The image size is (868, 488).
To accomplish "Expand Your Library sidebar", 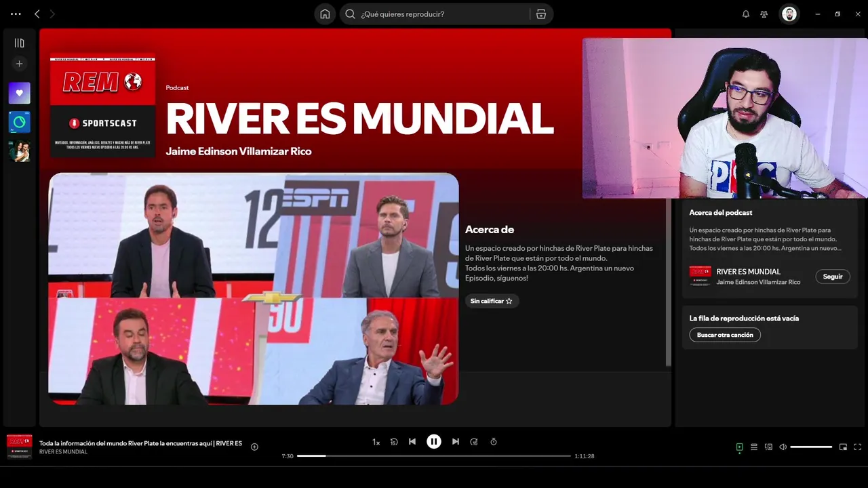I will 20,43.
